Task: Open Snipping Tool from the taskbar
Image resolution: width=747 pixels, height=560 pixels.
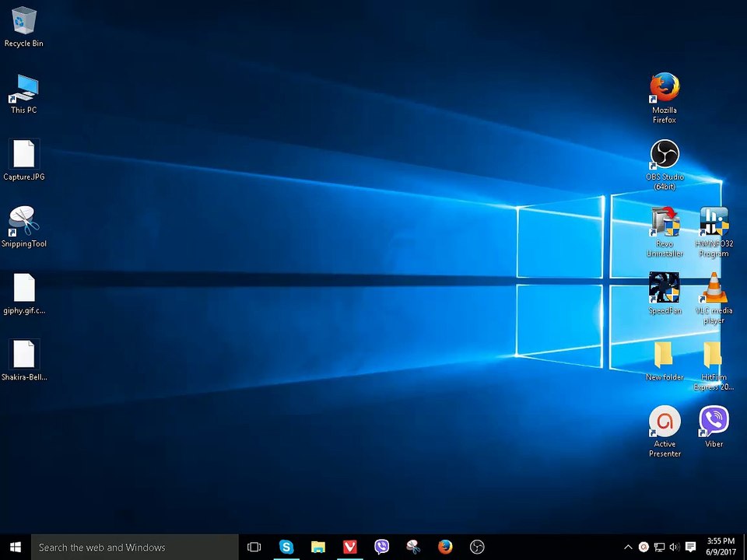Action: [x=413, y=547]
